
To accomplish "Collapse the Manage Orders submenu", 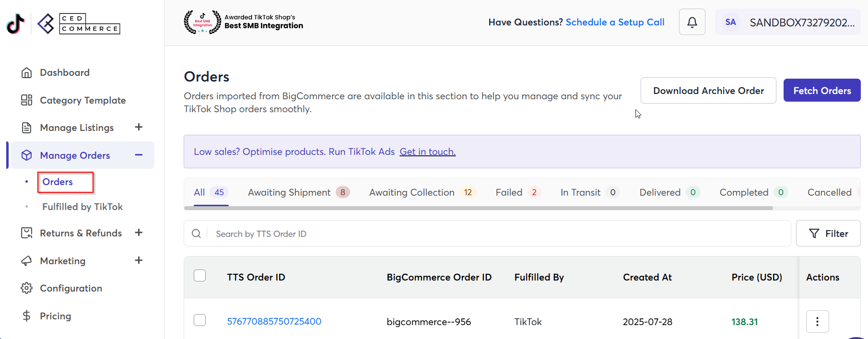I will click(139, 155).
